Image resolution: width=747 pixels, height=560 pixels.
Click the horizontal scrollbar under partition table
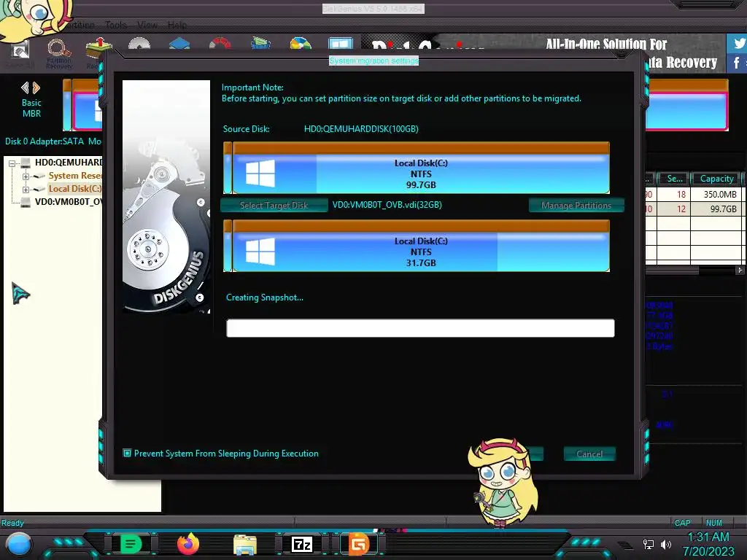point(672,271)
